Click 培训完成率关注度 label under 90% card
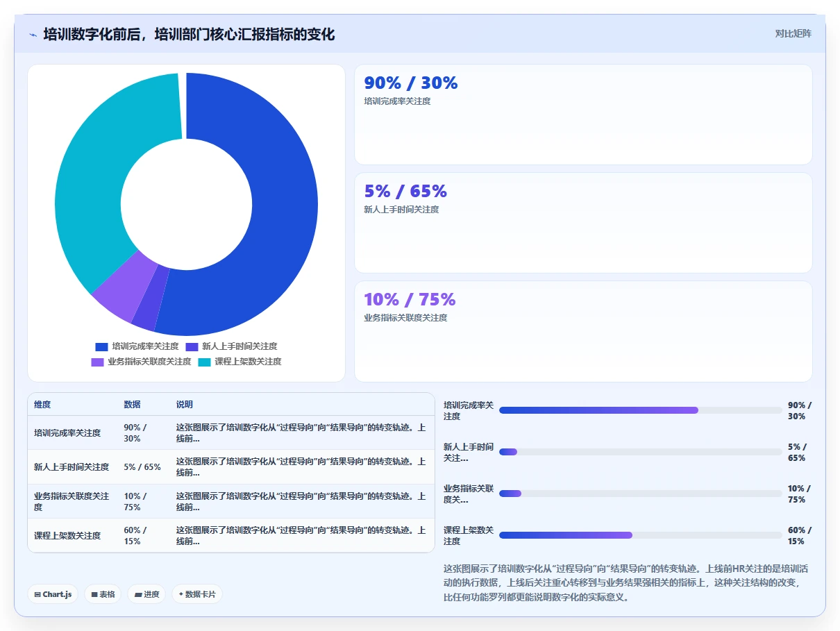 [397, 101]
